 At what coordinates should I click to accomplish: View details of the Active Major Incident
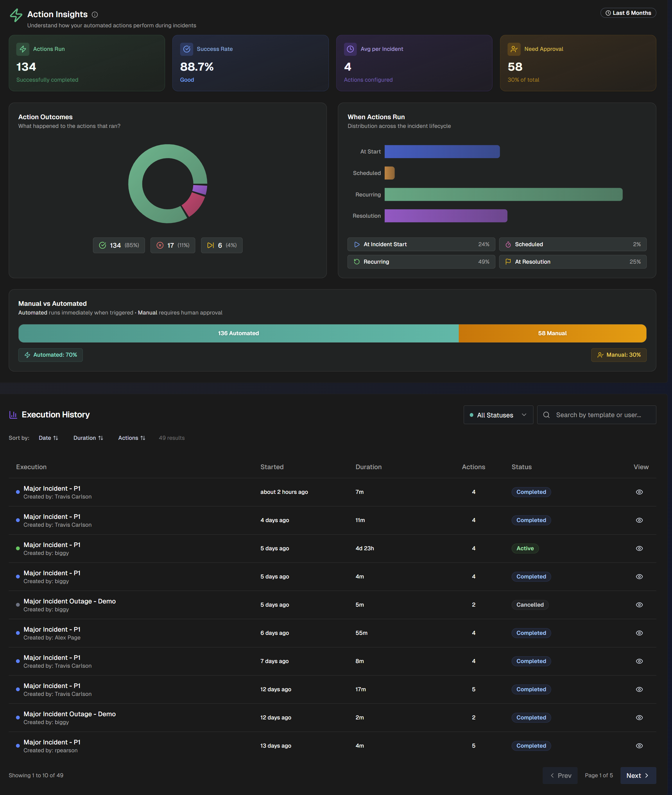click(x=639, y=549)
